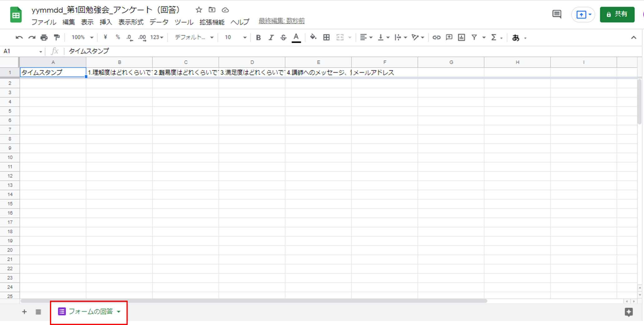Image resolution: width=644 pixels, height=325 pixels.
Task: Open the borders tool
Action: pyautogui.click(x=326, y=37)
